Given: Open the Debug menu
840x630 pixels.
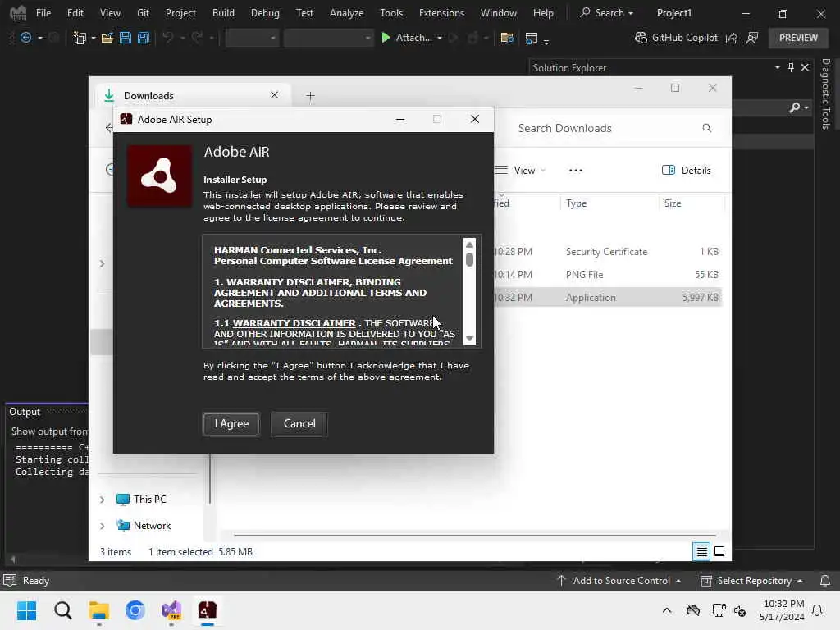Looking at the screenshot, I should point(265,13).
